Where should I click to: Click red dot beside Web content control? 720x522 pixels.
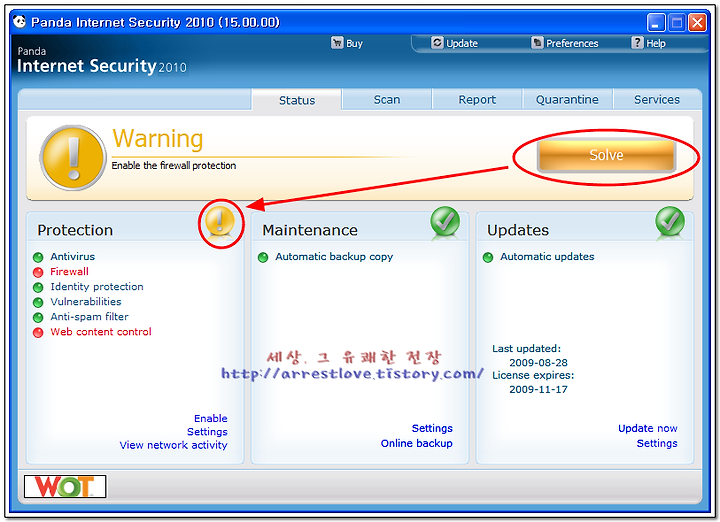(x=38, y=332)
